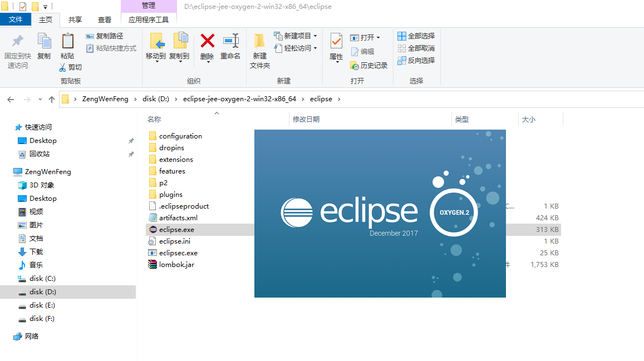Sort by Name (名称) column header
Viewport: 644px width, 361px height.
tap(154, 120)
